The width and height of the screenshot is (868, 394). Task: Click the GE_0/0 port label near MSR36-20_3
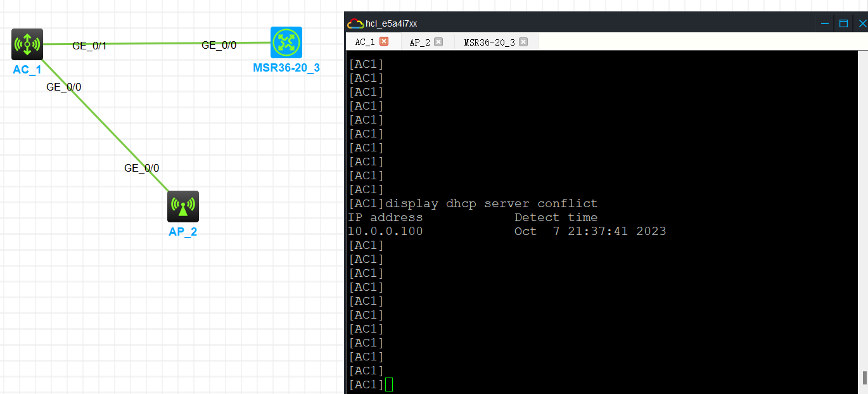coord(219,45)
